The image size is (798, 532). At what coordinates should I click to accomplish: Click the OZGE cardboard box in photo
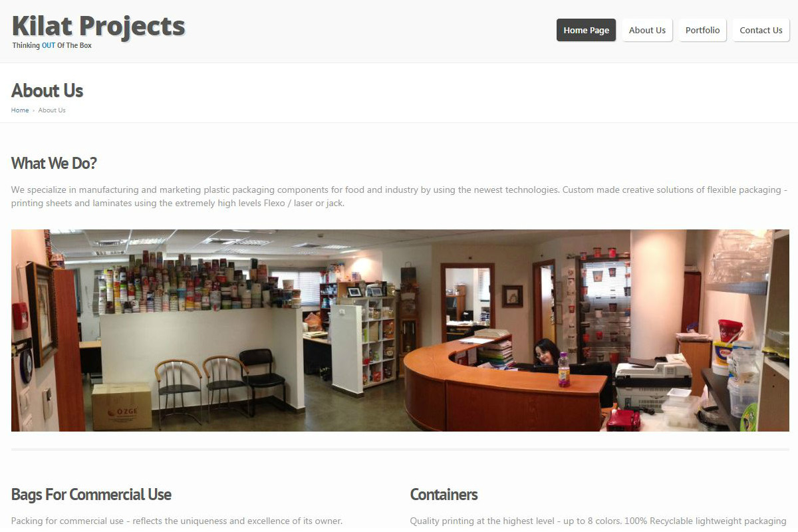[x=122, y=406]
